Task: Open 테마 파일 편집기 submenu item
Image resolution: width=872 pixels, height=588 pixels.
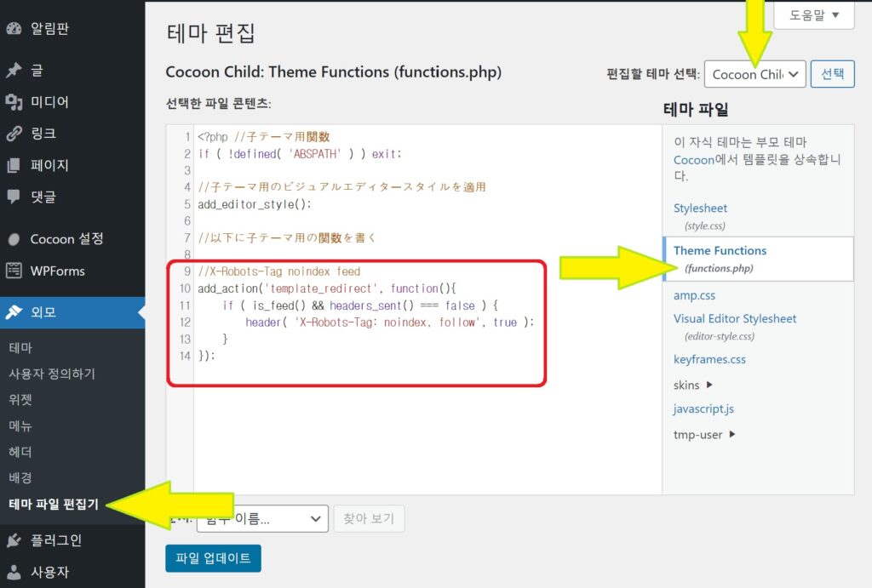Action: [54, 504]
